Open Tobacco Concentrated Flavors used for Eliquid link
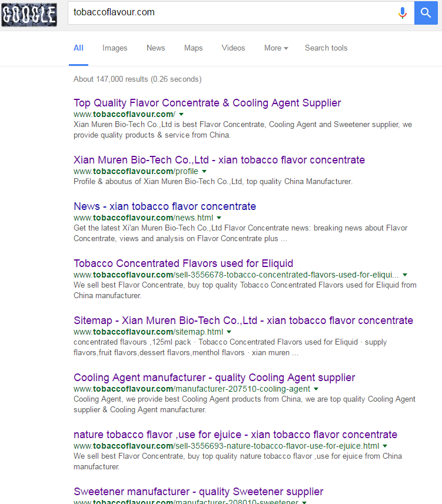Viewport: 442px width, 504px height. 184,263
